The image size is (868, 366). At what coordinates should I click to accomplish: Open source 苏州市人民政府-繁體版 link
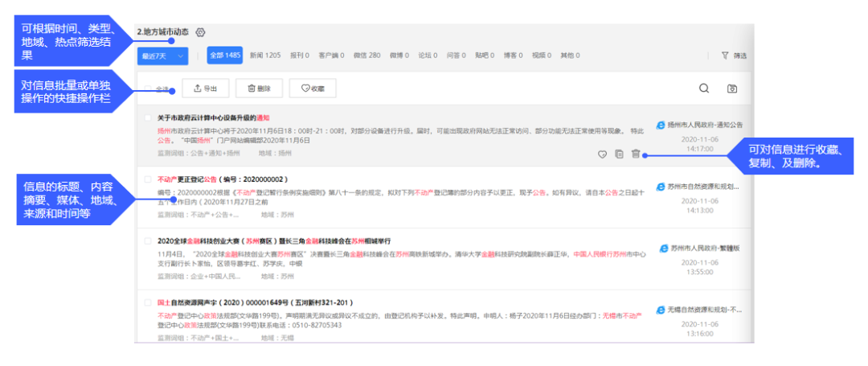pyautogui.click(x=704, y=249)
